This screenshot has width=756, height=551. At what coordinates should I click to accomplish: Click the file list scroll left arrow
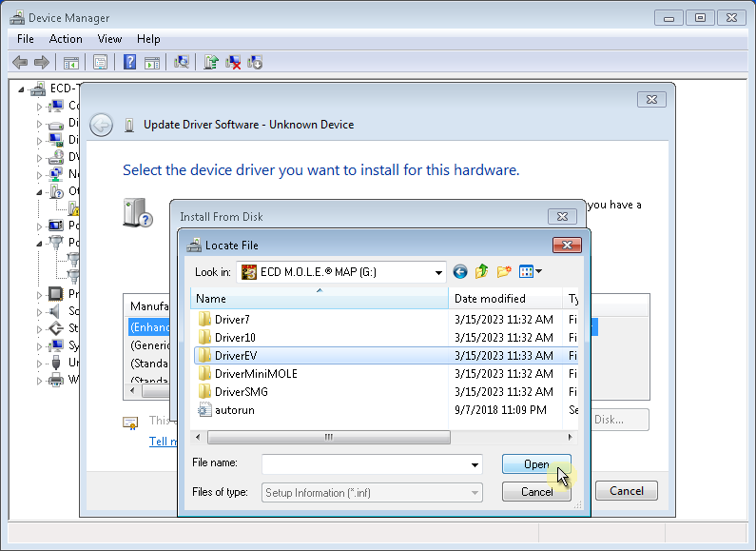click(198, 437)
